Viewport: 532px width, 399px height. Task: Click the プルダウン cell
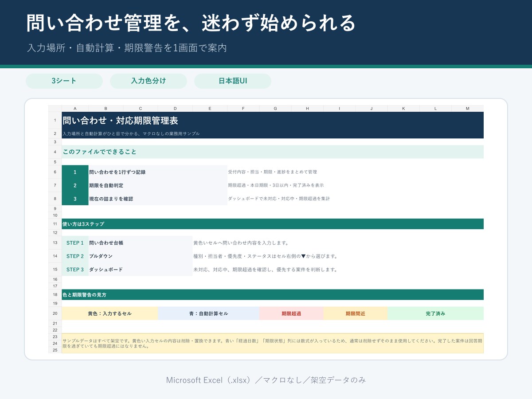tap(141, 256)
